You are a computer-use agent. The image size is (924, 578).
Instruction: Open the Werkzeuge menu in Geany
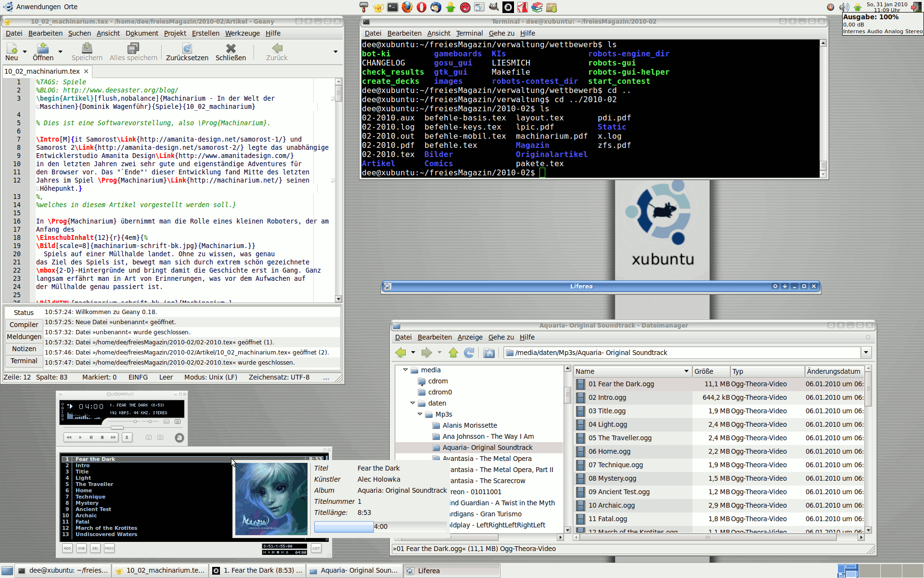pyautogui.click(x=243, y=33)
